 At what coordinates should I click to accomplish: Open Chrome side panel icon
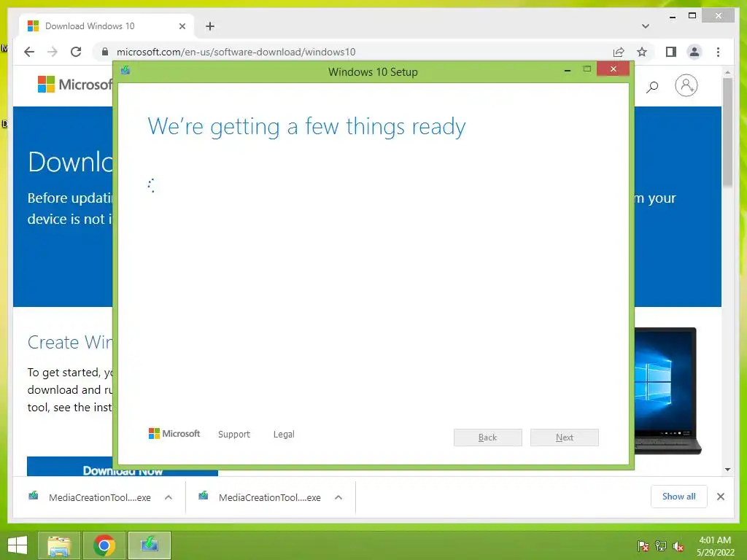point(671,52)
